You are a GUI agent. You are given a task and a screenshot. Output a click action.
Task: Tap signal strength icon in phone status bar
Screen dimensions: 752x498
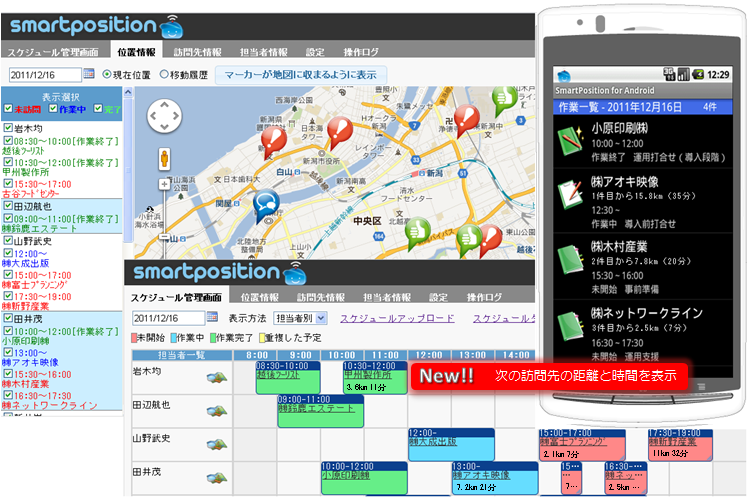683,74
